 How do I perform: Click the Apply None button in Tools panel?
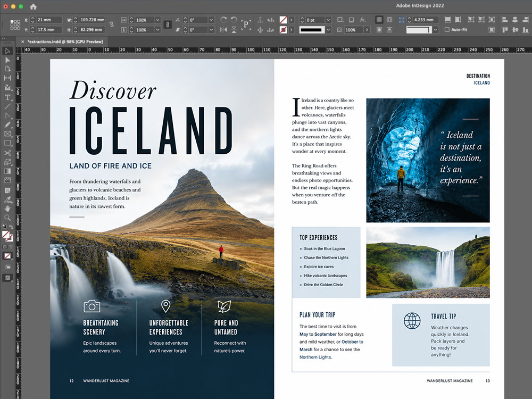(x=7, y=256)
